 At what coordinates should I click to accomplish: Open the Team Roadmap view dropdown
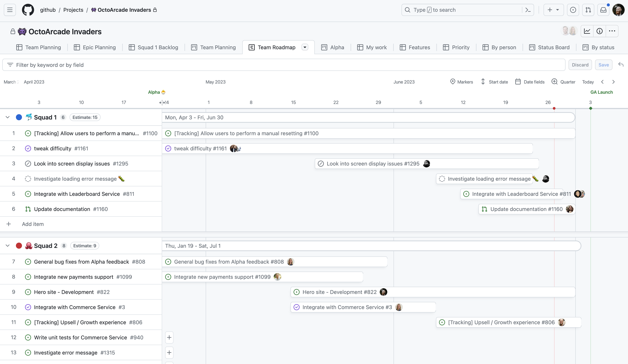pos(305,47)
